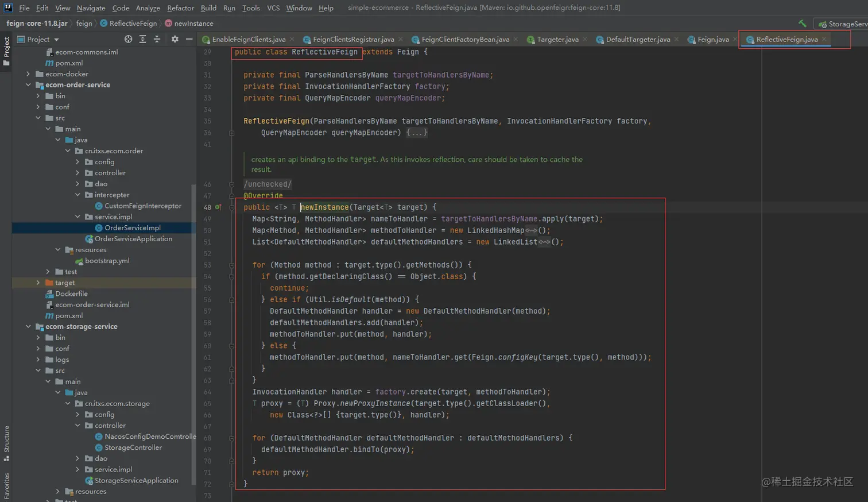This screenshot has height=502, width=868.
Task: Click the Expand All icon in Project panel
Action: (142, 39)
